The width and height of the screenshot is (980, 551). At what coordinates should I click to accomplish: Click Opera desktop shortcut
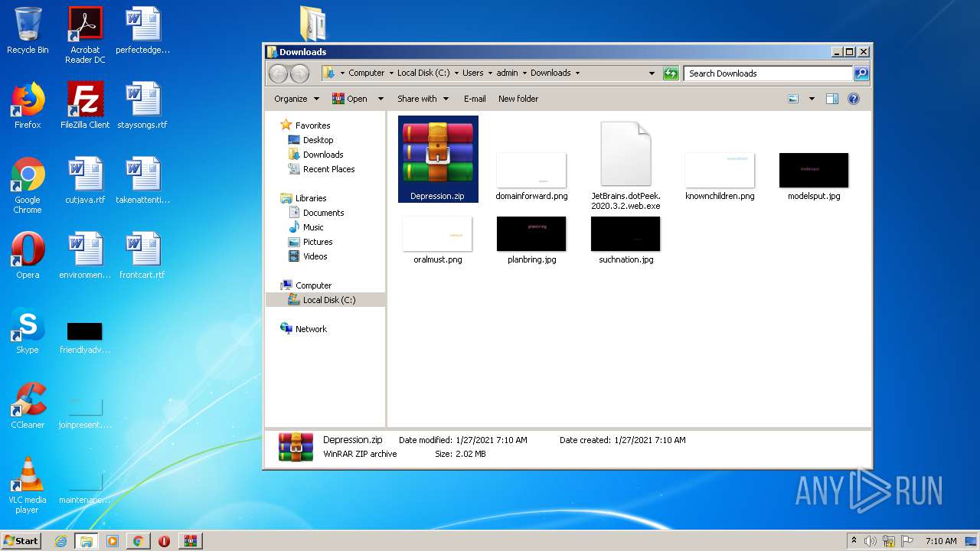click(28, 256)
